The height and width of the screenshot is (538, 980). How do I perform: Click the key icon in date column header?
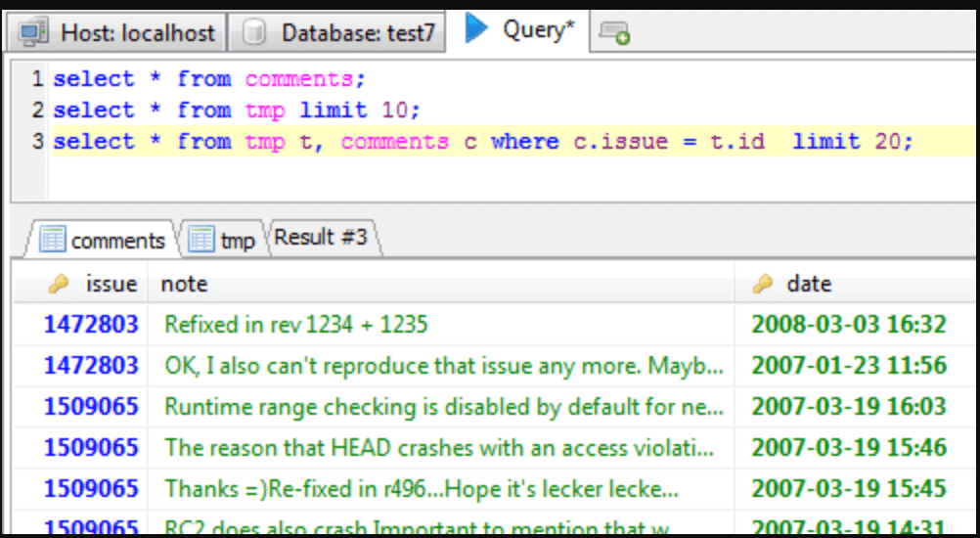point(763,285)
